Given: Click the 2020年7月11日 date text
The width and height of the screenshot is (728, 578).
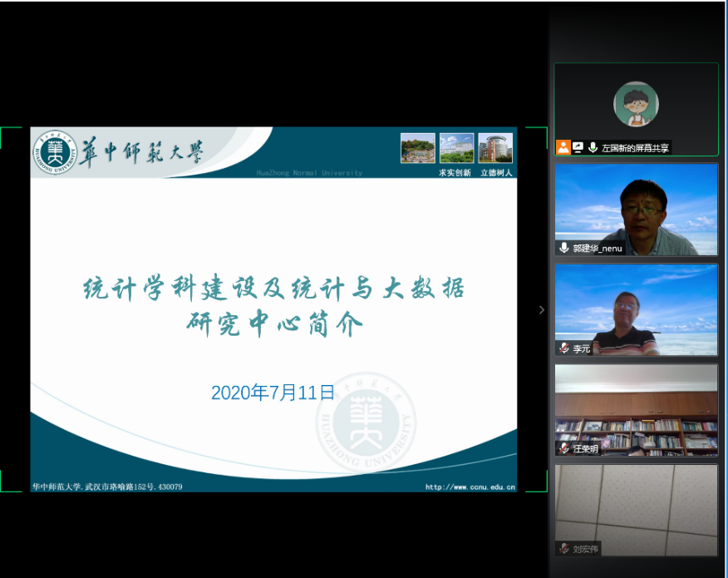Looking at the screenshot, I should (273, 393).
